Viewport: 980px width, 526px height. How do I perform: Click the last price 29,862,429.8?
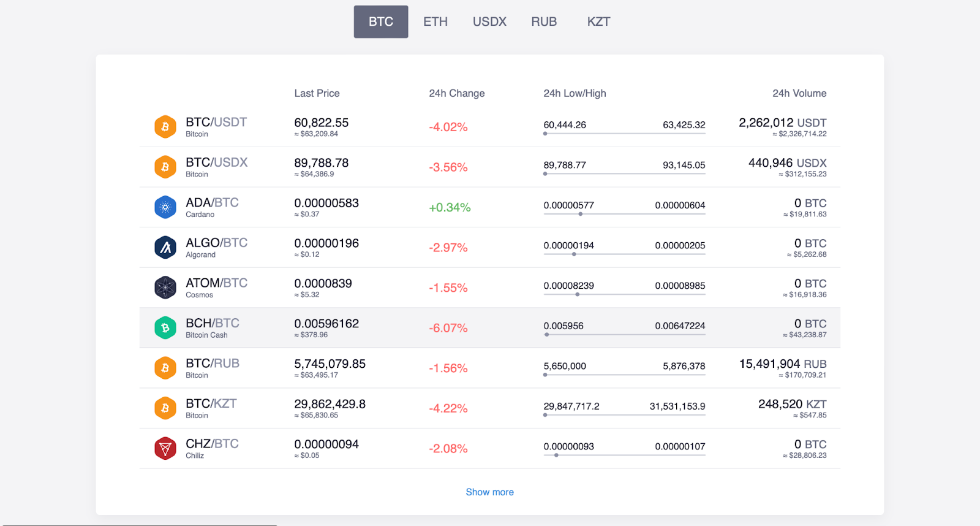[x=330, y=404]
